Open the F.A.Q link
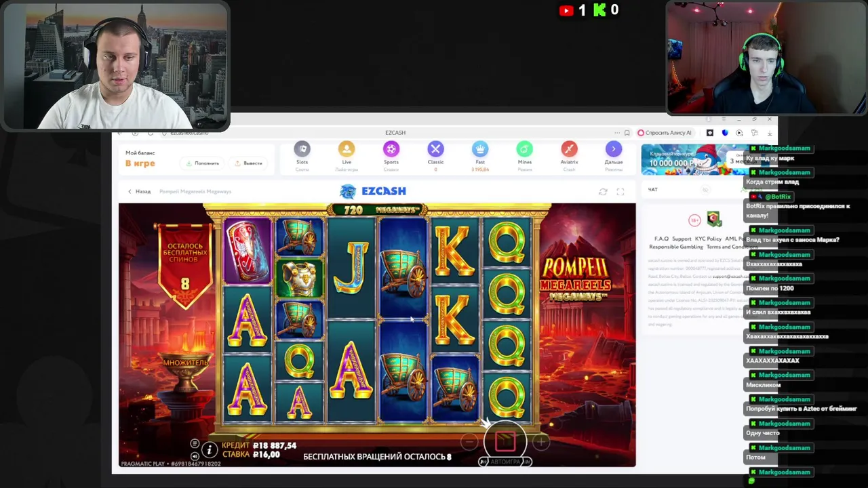 (661, 239)
